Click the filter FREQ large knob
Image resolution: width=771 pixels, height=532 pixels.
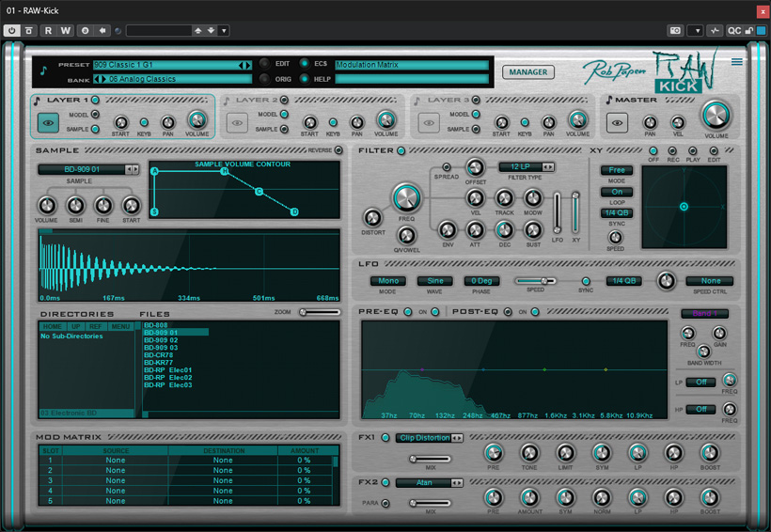point(406,197)
